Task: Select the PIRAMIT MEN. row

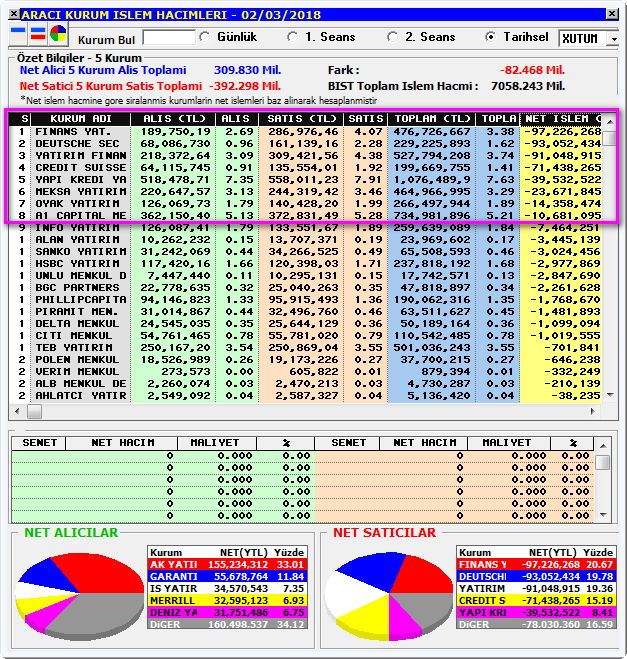Action: [x=306, y=311]
